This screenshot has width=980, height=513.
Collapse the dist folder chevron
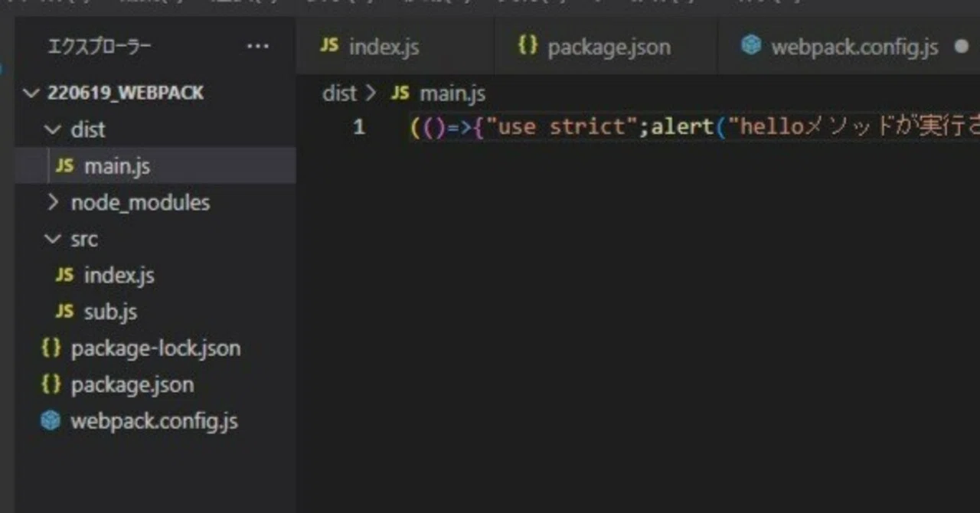[52, 129]
